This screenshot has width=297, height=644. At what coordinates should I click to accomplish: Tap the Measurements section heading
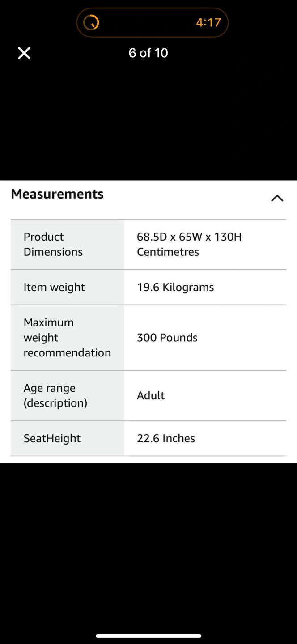click(x=57, y=194)
